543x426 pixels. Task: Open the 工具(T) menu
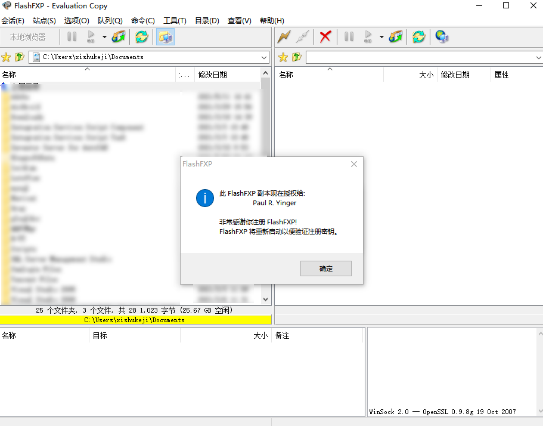click(x=175, y=21)
